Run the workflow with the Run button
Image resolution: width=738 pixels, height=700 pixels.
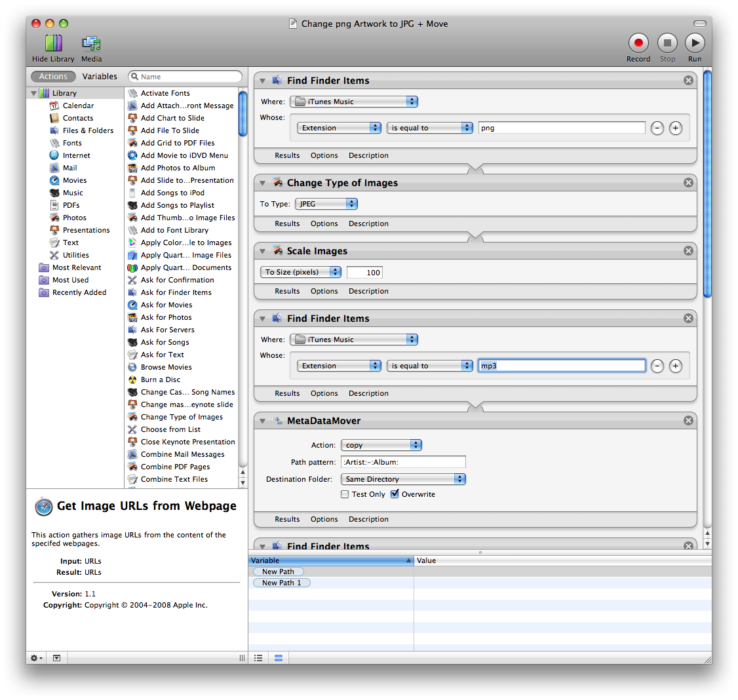click(x=695, y=43)
